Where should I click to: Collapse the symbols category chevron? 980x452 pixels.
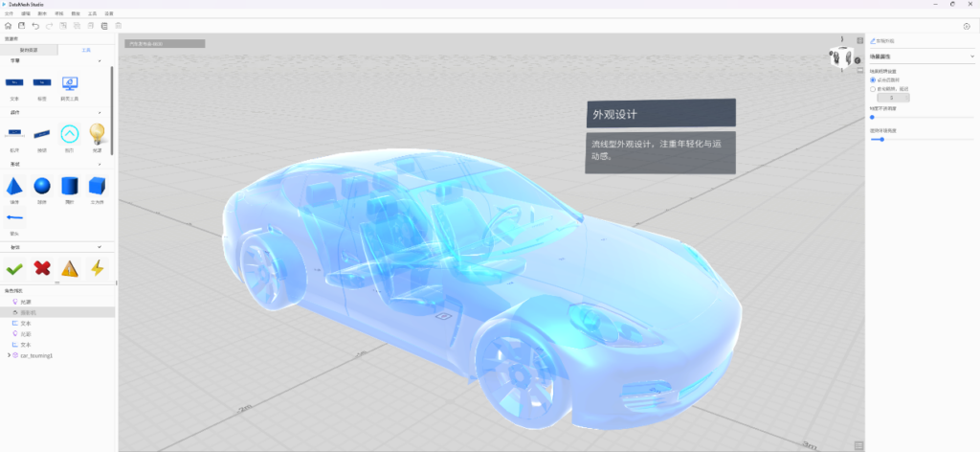pyautogui.click(x=100, y=247)
